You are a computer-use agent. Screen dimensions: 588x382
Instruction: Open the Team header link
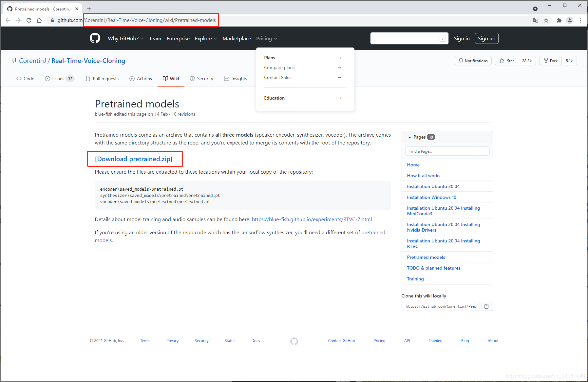[x=155, y=38]
